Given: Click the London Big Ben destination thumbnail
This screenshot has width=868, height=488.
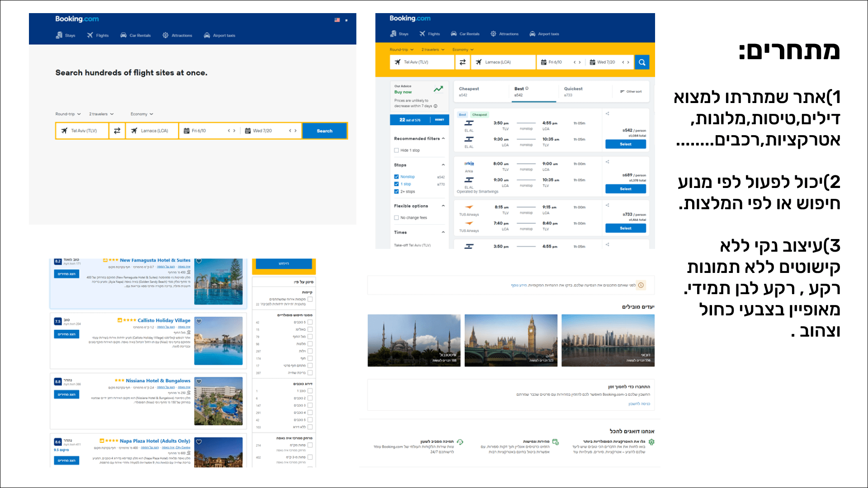Looking at the screenshot, I should point(511,340).
